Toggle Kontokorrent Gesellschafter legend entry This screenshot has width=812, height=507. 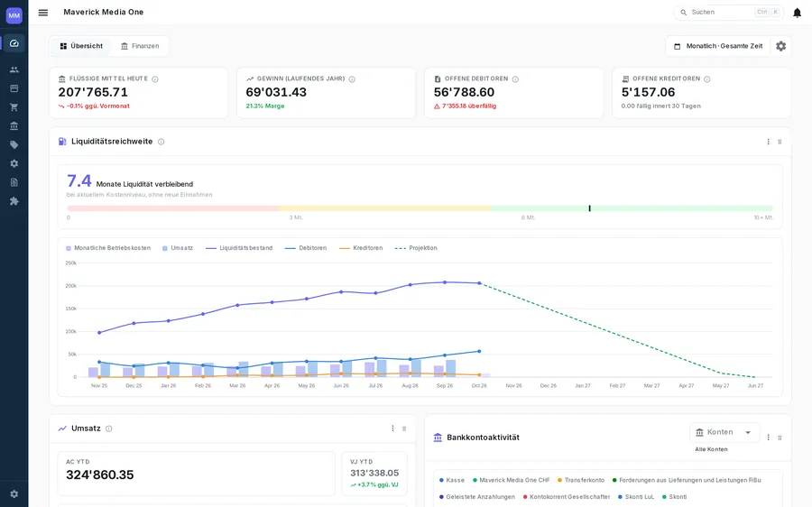567,497
